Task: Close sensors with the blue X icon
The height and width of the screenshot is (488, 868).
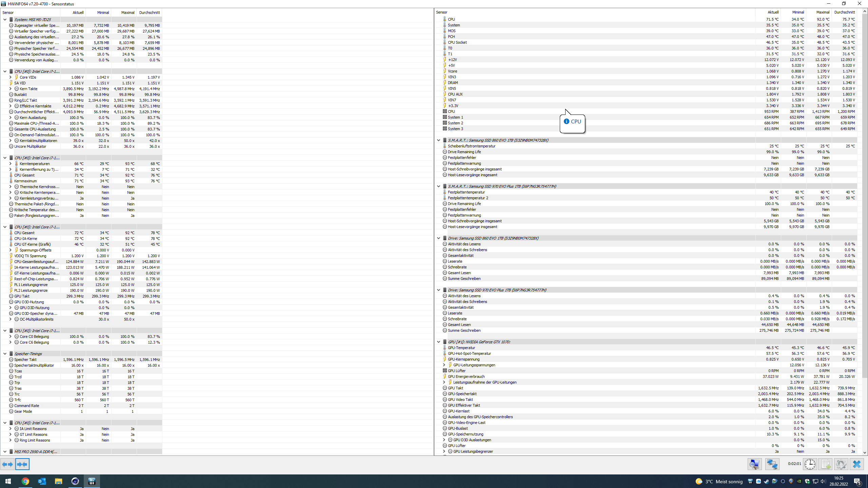Action: pos(857,464)
